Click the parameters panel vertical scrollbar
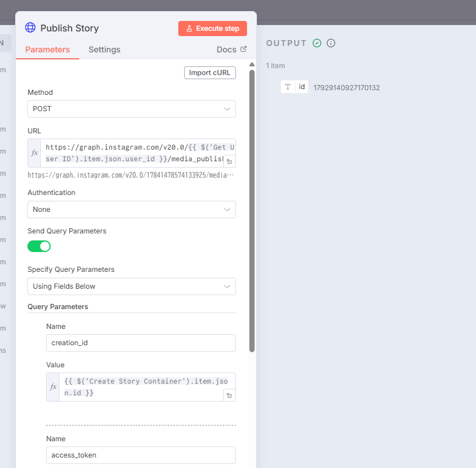 (252, 210)
